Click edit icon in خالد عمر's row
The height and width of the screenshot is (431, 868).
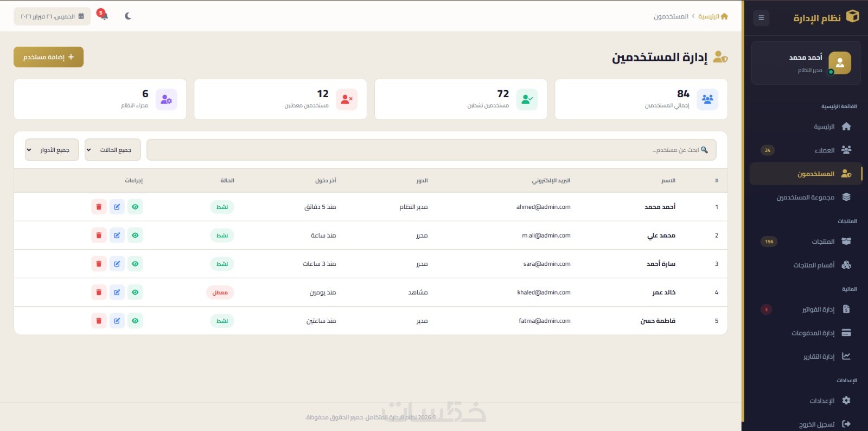(117, 293)
